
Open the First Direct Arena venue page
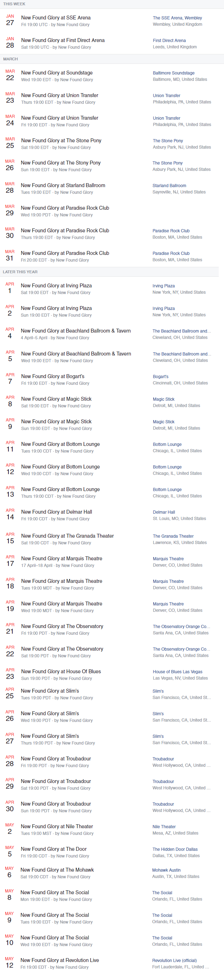(x=169, y=40)
